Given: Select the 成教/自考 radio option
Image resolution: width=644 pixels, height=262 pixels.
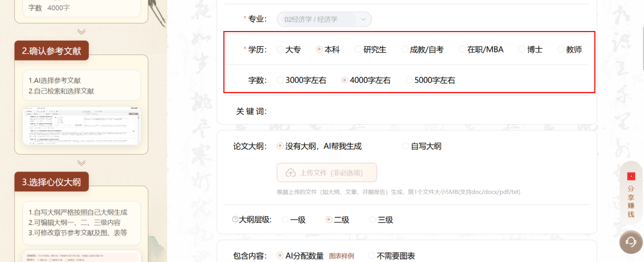Looking at the screenshot, I should tap(405, 49).
